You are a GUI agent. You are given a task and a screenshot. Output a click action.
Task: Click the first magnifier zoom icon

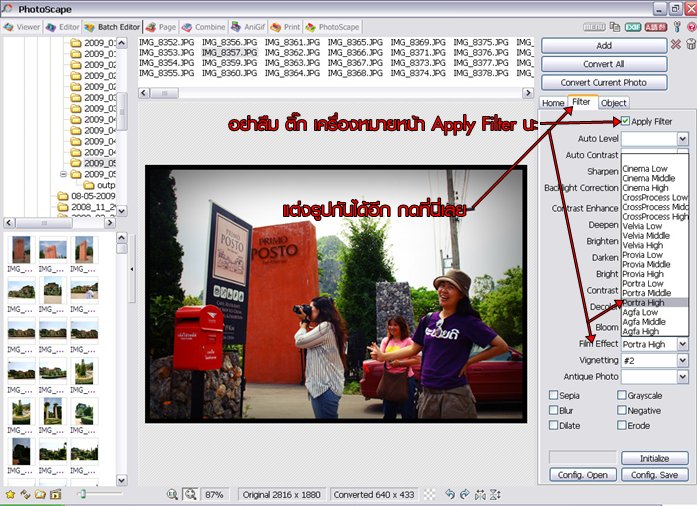click(172, 494)
